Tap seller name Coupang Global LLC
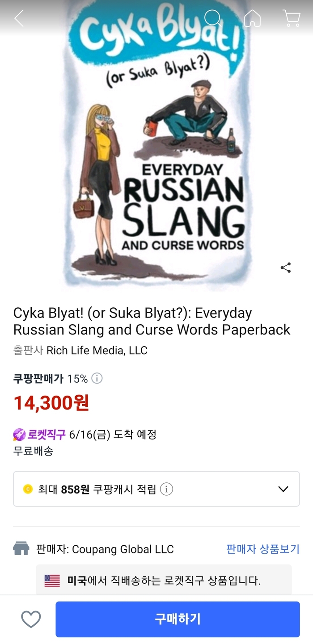This screenshot has width=313, height=644. coord(123,549)
